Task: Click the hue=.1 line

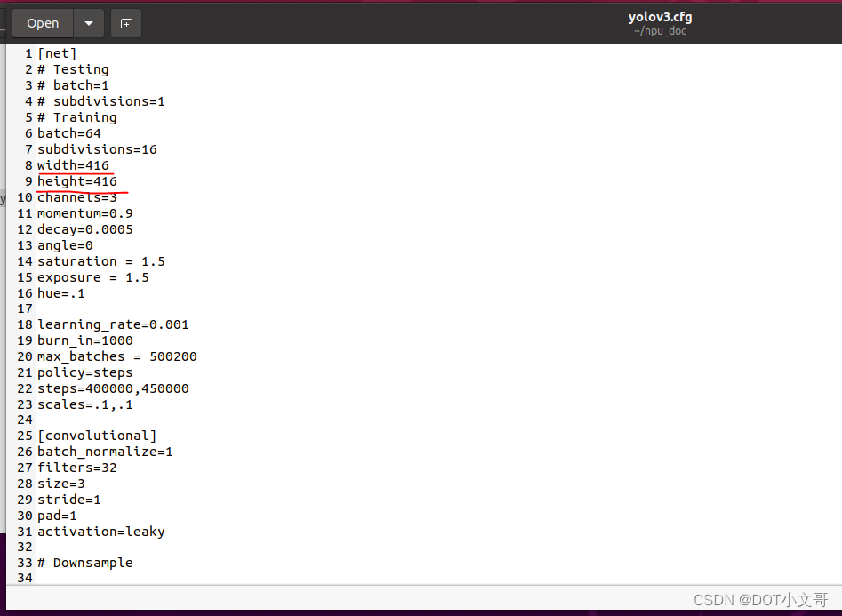Action: 60,293
